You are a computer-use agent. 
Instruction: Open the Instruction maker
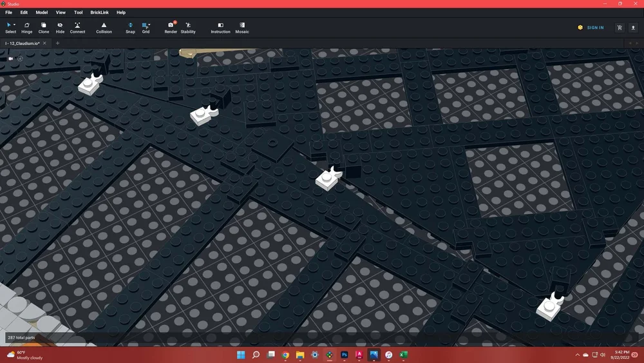[220, 28]
